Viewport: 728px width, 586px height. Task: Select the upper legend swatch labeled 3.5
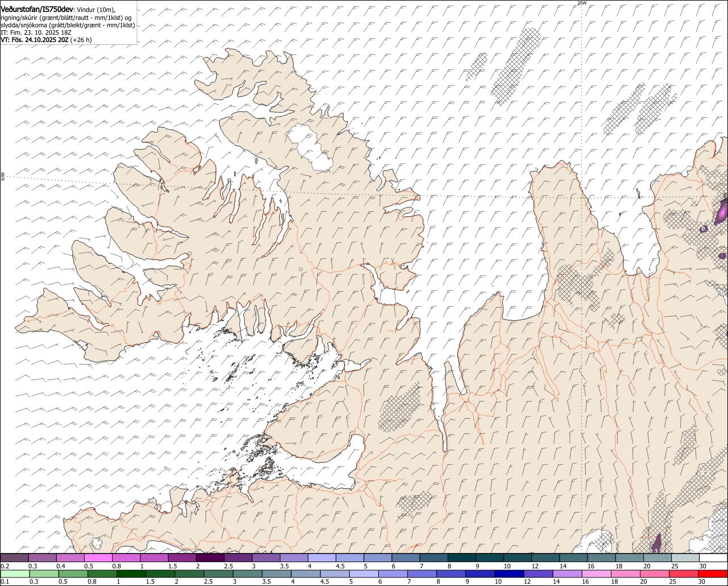coord(294,558)
